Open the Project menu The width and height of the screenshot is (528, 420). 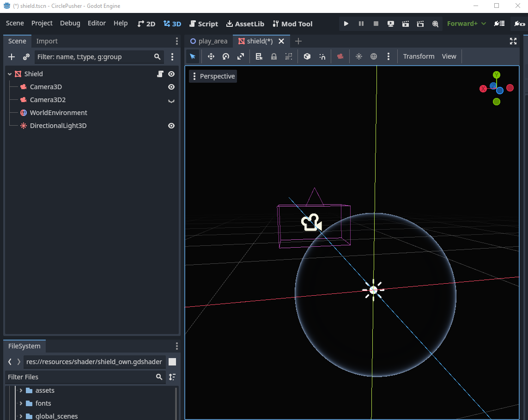pos(42,23)
